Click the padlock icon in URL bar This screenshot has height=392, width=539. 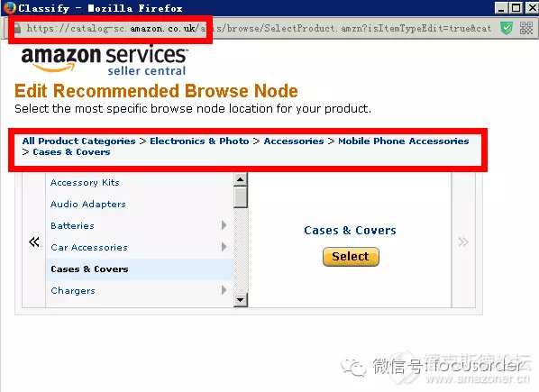click(17, 28)
